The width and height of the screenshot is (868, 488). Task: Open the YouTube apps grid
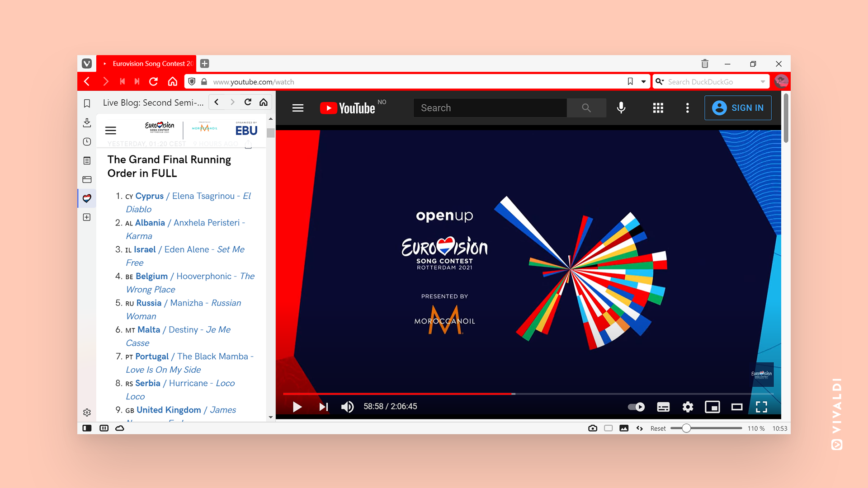pyautogui.click(x=658, y=108)
